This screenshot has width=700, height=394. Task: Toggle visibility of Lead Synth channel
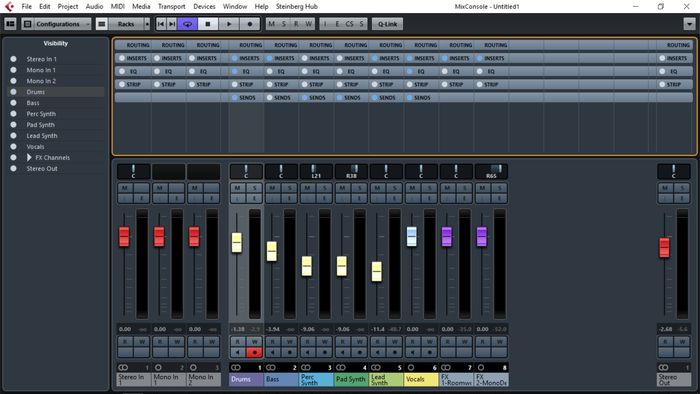13,136
